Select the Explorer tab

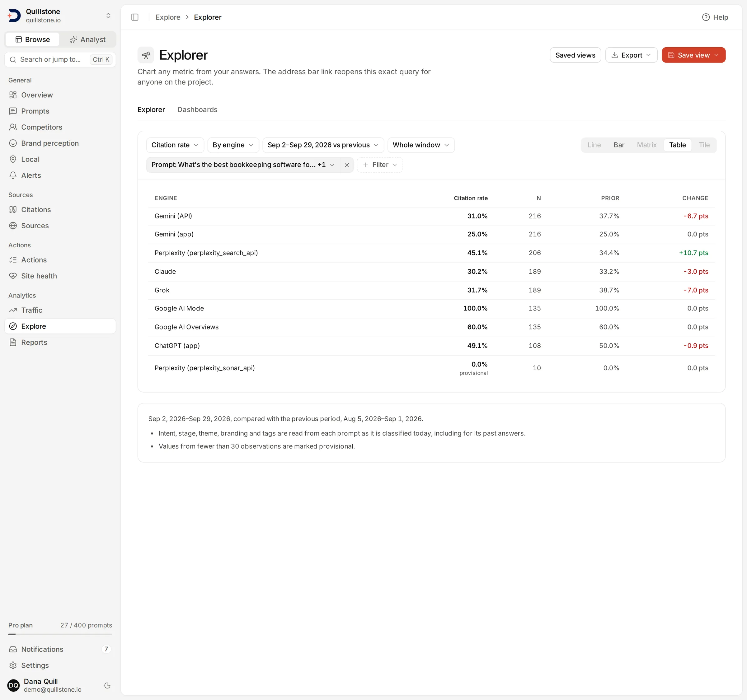tap(151, 110)
